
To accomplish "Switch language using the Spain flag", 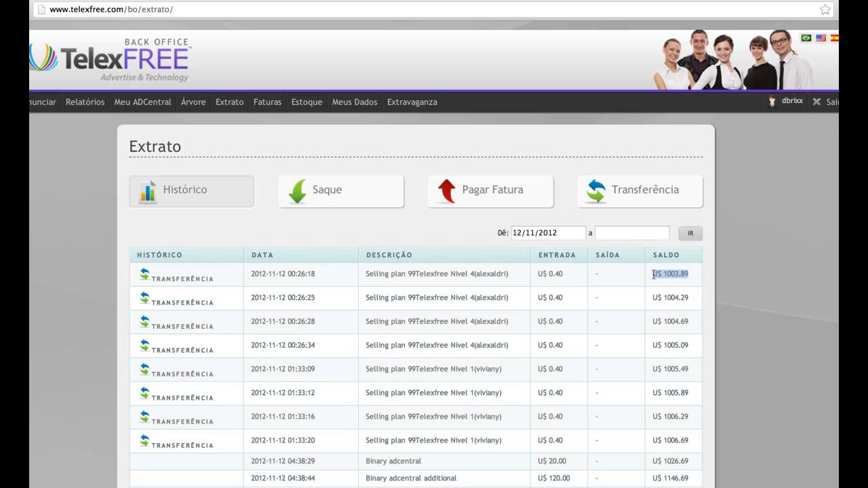I will pos(835,38).
